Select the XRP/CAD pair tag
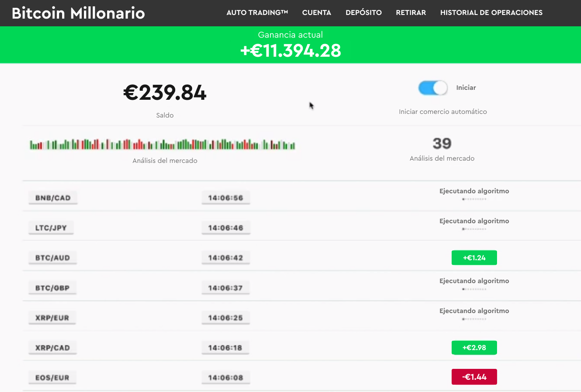 tap(53, 348)
